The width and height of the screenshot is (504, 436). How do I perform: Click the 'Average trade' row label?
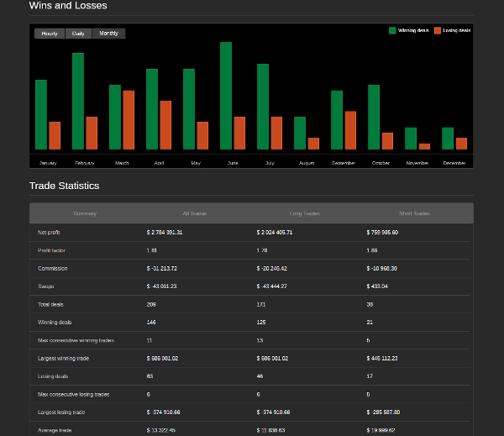(x=55, y=430)
